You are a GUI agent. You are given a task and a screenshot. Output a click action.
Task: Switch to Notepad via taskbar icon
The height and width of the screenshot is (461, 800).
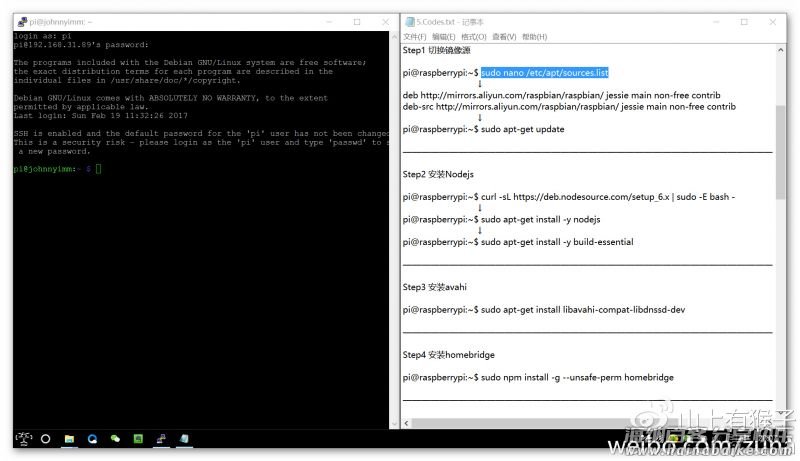(184, 439)
